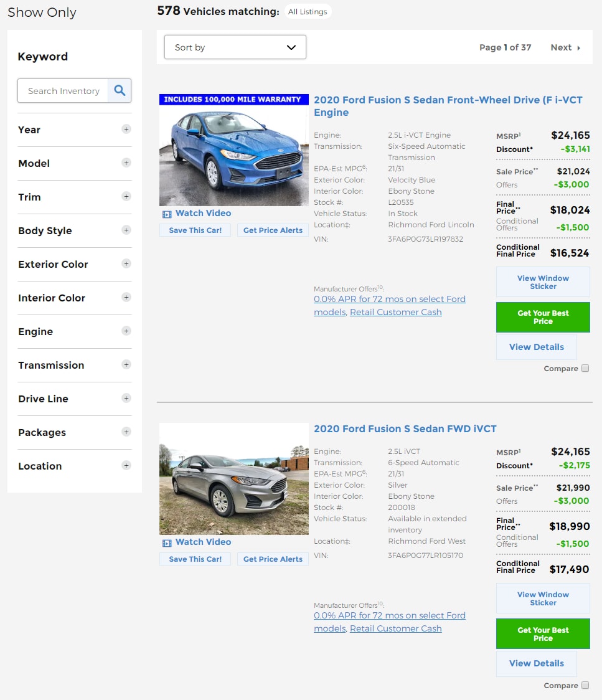
Task: Click the film icon beside blue Fusion's Watch Video
Action: [167, 214]
